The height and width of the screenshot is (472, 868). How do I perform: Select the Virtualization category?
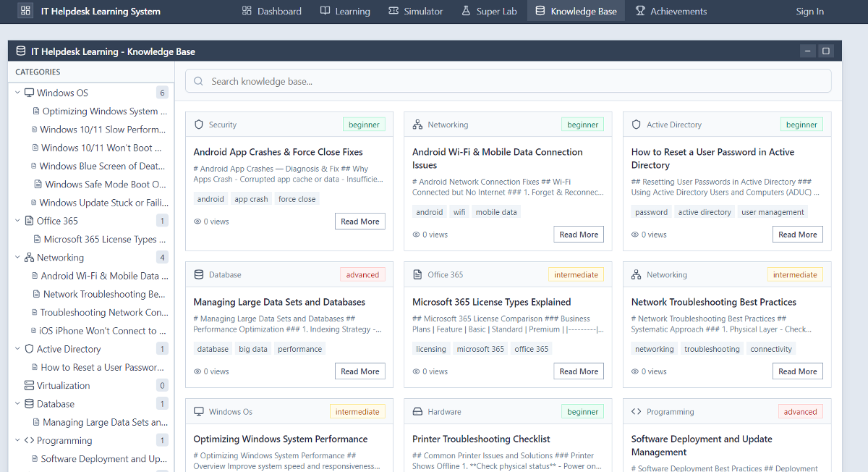tap(91, 385)
